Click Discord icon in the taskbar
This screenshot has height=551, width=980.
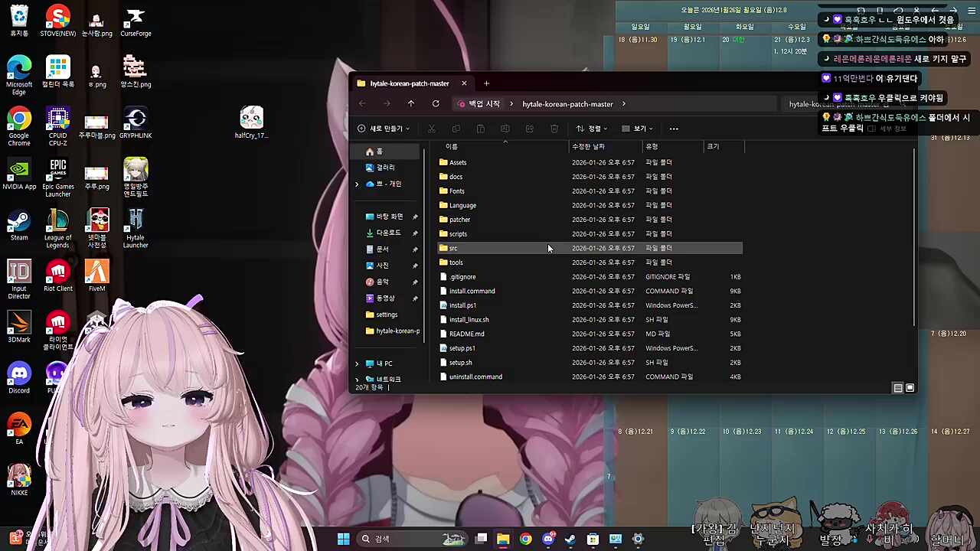coord(548,540)
